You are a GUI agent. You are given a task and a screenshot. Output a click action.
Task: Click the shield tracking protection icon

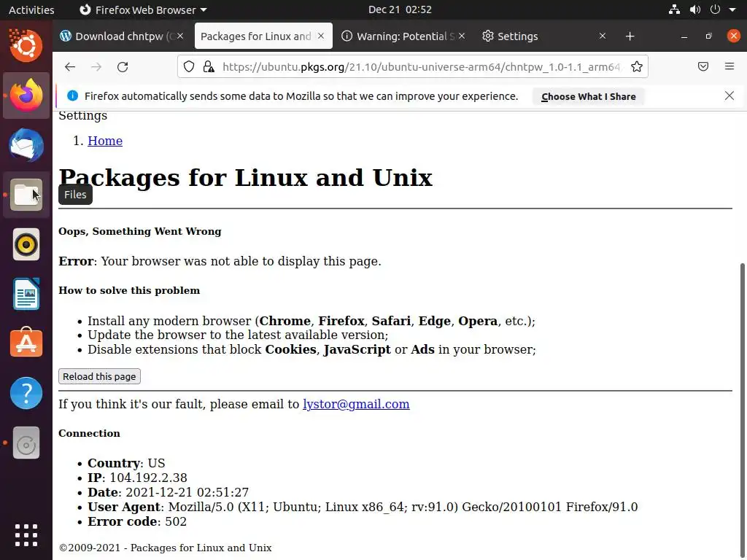coord(189,67)
